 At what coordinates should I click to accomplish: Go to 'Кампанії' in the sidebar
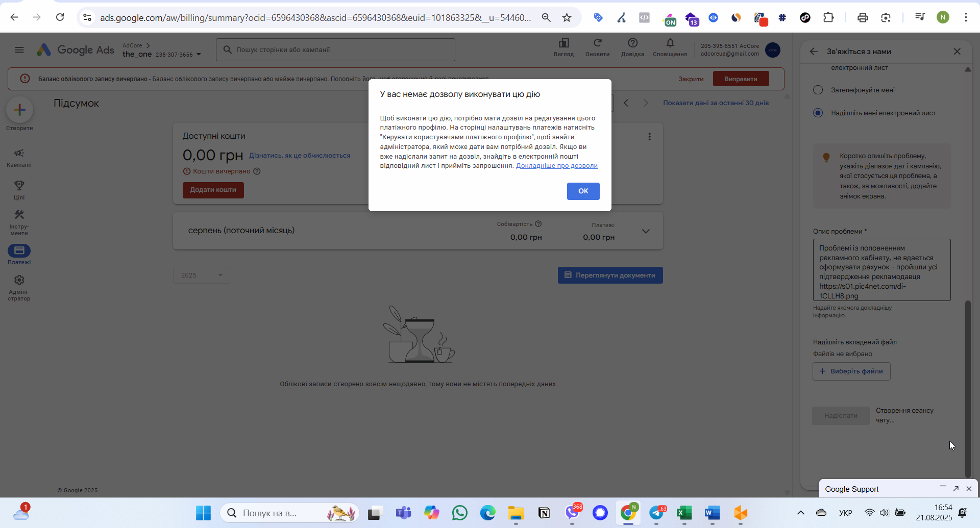(19, 158)
